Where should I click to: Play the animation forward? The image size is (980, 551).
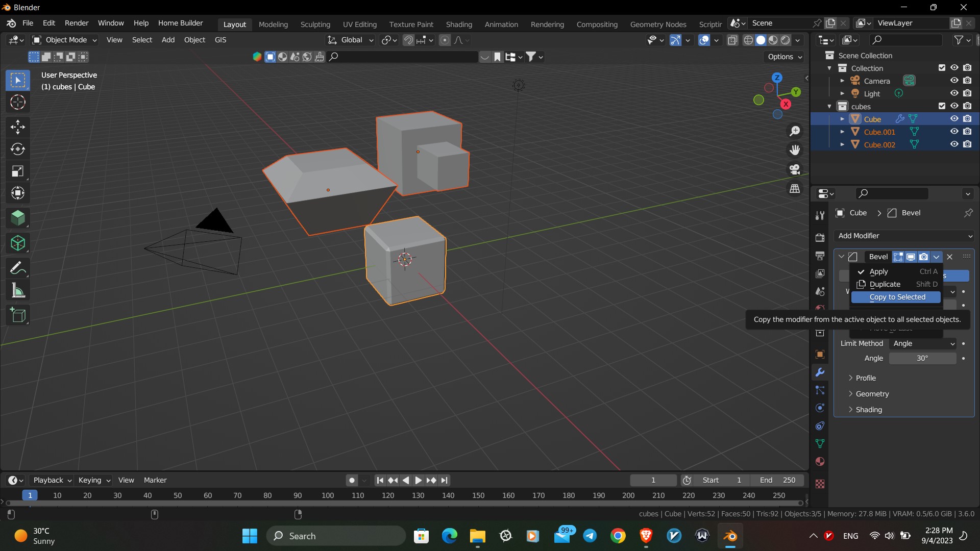[x=418, y=480]
